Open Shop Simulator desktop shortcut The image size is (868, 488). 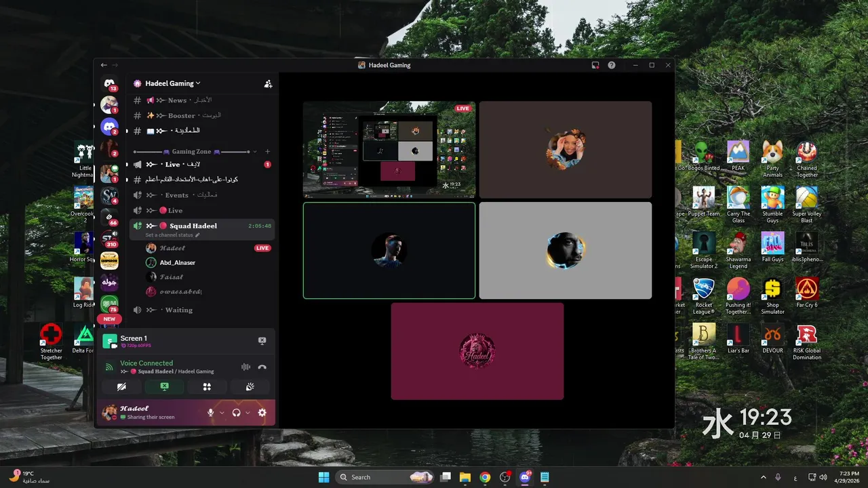772,296
